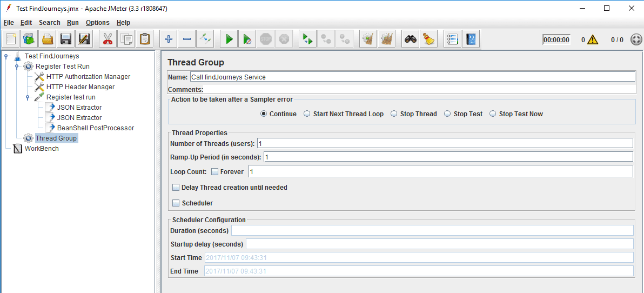Select the Stop Test radio button
This screenshot has height=293, width=644.
[x=447, y=114]
